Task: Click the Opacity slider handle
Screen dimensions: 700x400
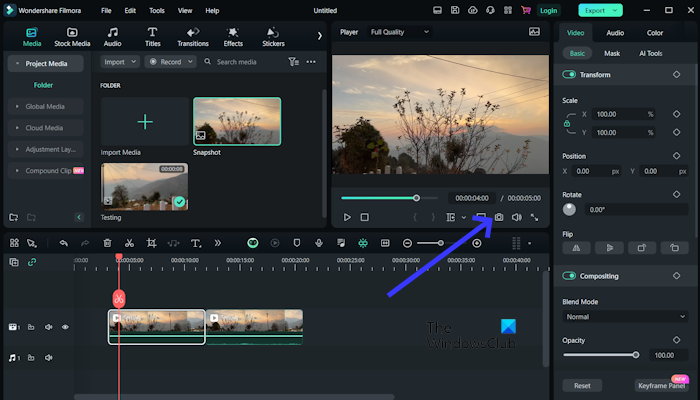Action: coord(636,354)
